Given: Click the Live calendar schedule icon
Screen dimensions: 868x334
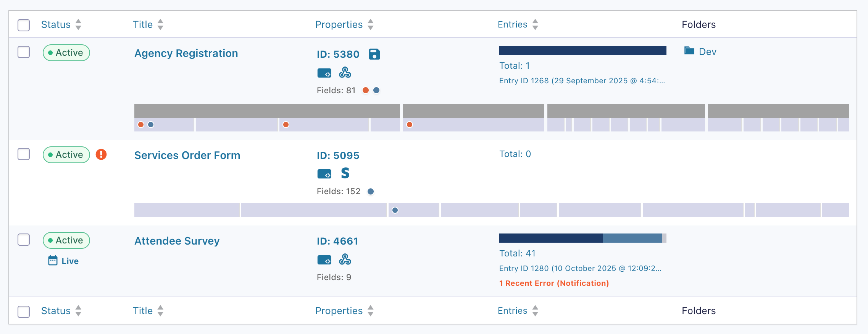Looking at the screenshot, I should pos(53,261).
